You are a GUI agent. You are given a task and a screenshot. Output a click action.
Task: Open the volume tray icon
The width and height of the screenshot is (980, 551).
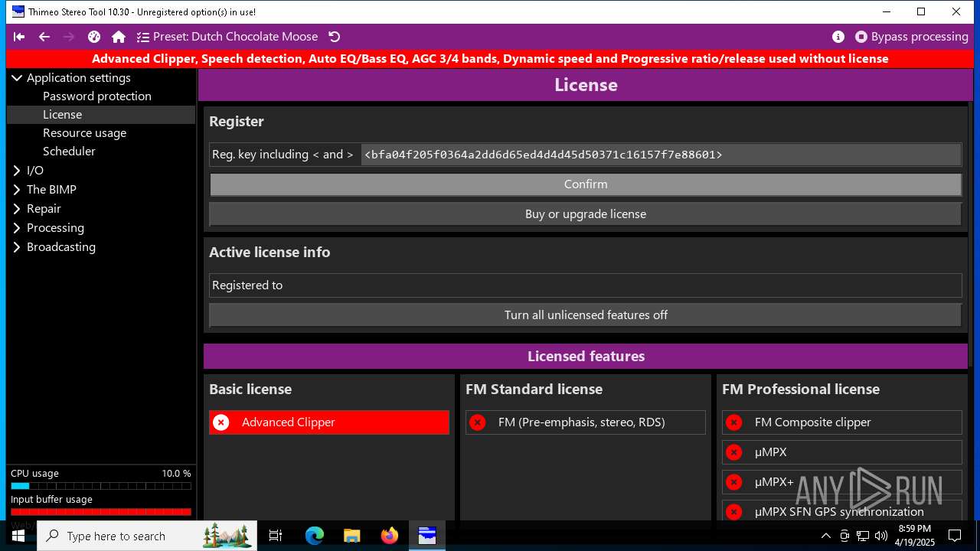881,536
